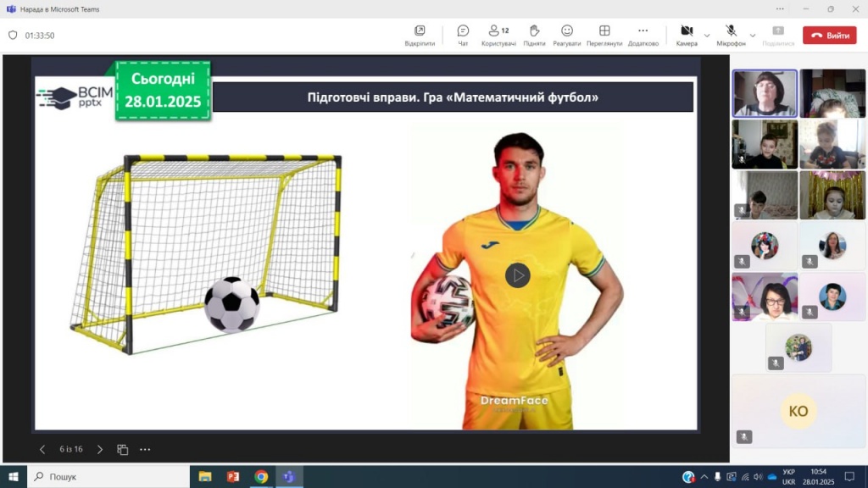This screenshot has width=868, height=488.
Task: Select the KO participant tile
Action: (x=798, y=411)
